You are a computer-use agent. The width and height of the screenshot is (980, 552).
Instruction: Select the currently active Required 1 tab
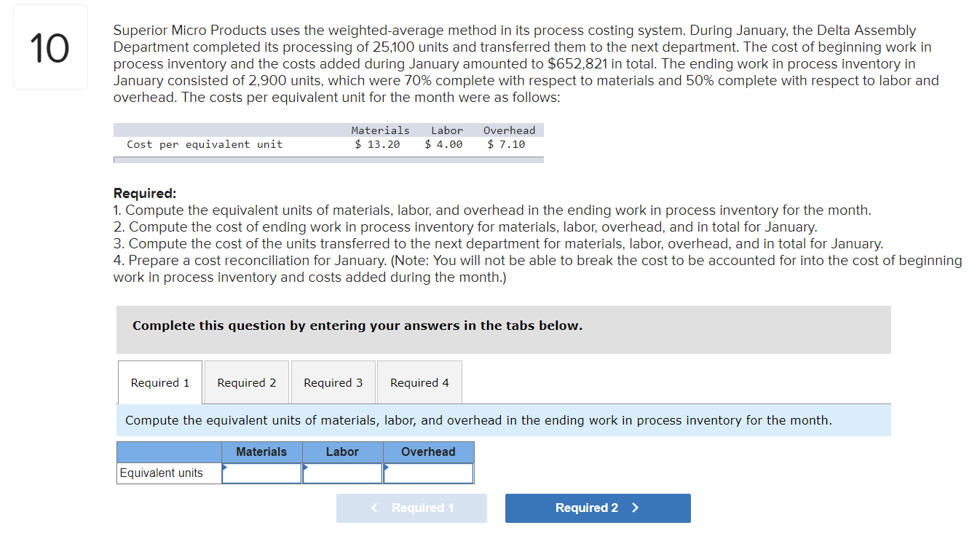[159, 382]
